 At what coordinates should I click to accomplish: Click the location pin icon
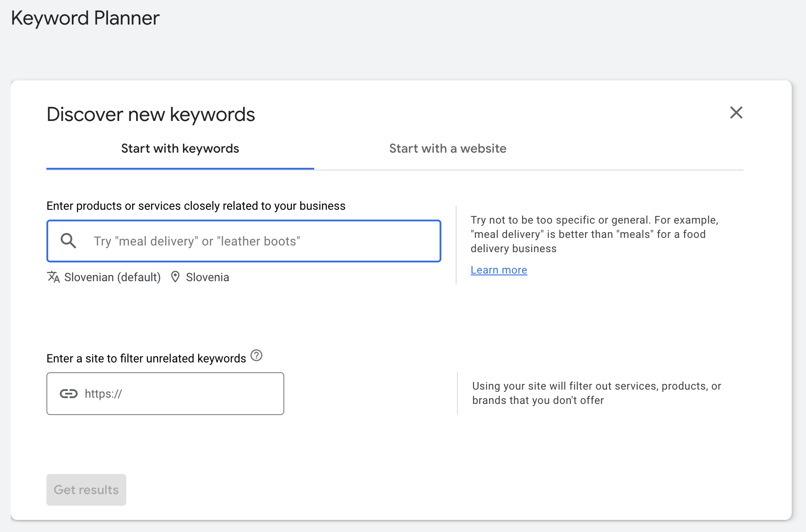(175, 277)
